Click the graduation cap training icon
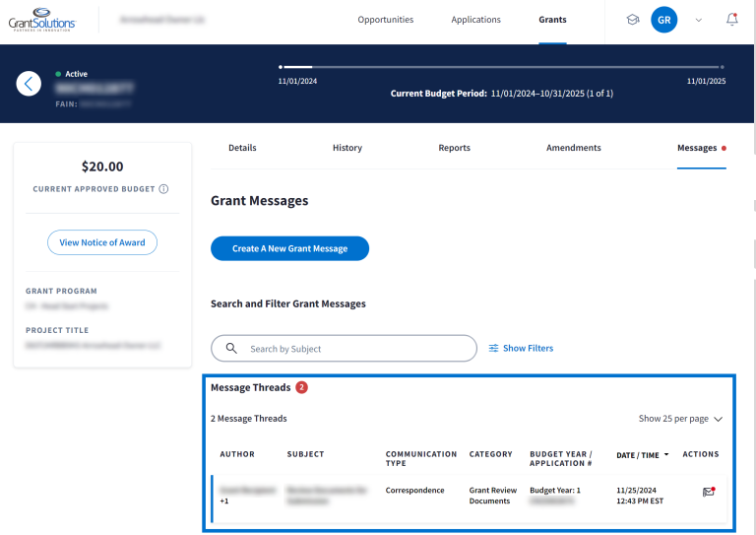756x535 pixels. pyautogui.click(x=633, y=20)
